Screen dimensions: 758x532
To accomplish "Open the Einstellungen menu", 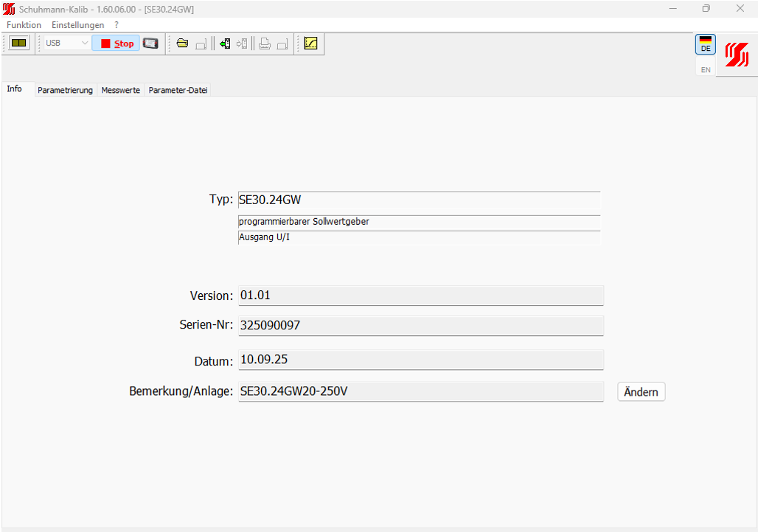I will (x=78, y=25).
